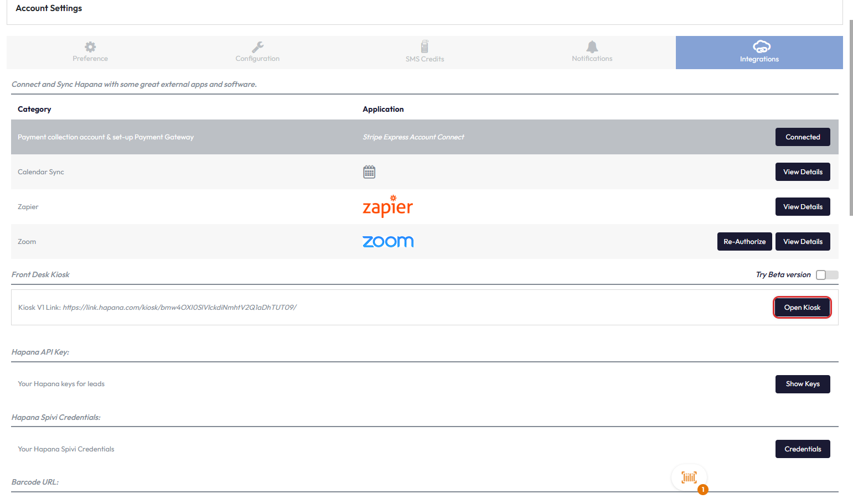View details for Calendar Sync
The width and height of the screenshot is (853, 504).
point(803,172)
